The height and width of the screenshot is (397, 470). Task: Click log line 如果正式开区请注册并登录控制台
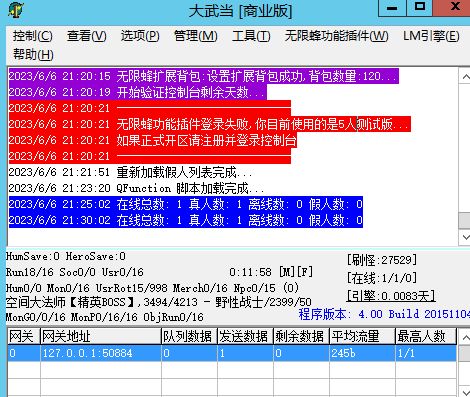tap(153, 140)
